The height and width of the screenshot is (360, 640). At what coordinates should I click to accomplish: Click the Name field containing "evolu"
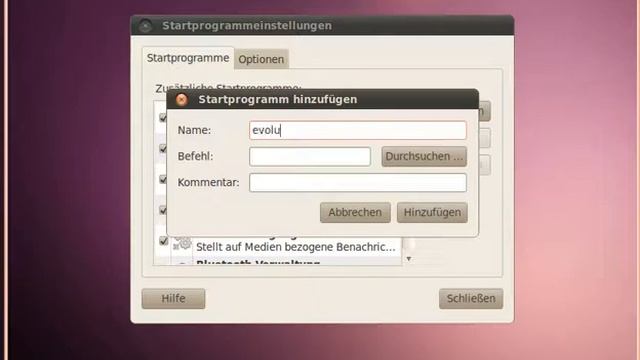pyautogui.click(x=358, y=130)
